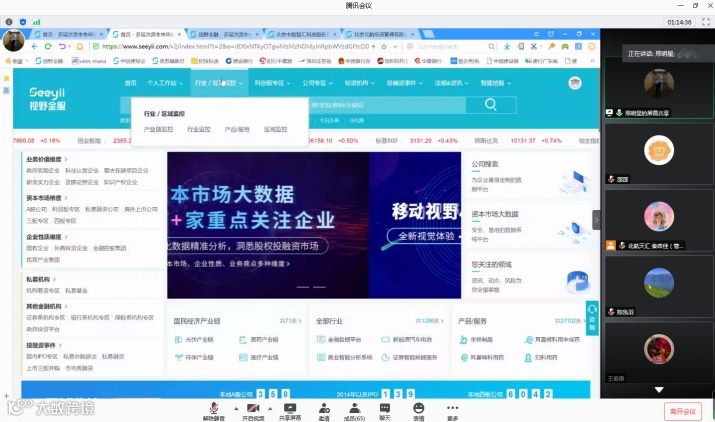Click the seeyii.com URL address bar
715x422 pixels.
point(235,47)
